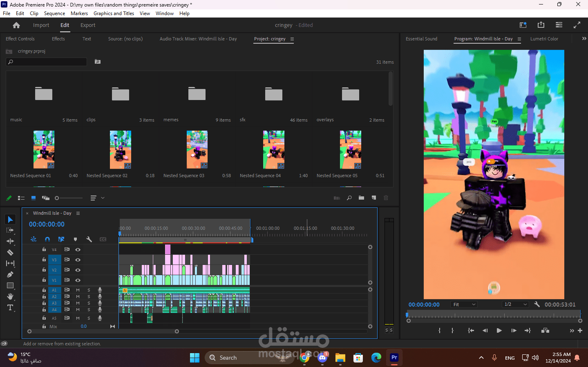Select the Slip tool

point(10,263)
